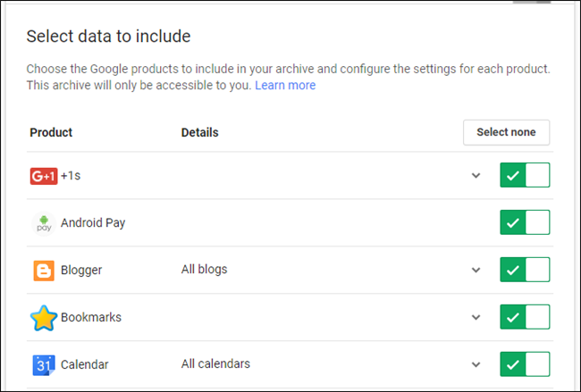Click the Bookmarks star icon
The width and height of the screenshot is (581, 392).
tap(43, 317)
